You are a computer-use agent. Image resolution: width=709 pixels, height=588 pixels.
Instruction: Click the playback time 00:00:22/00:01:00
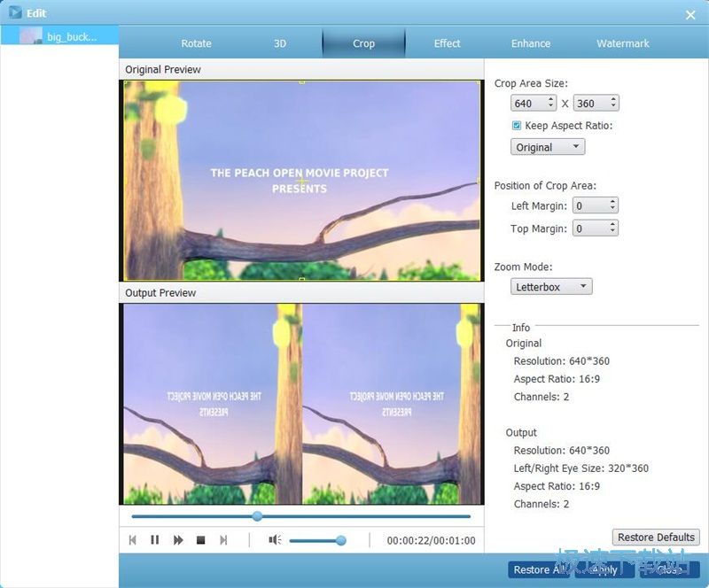(431, 540)
